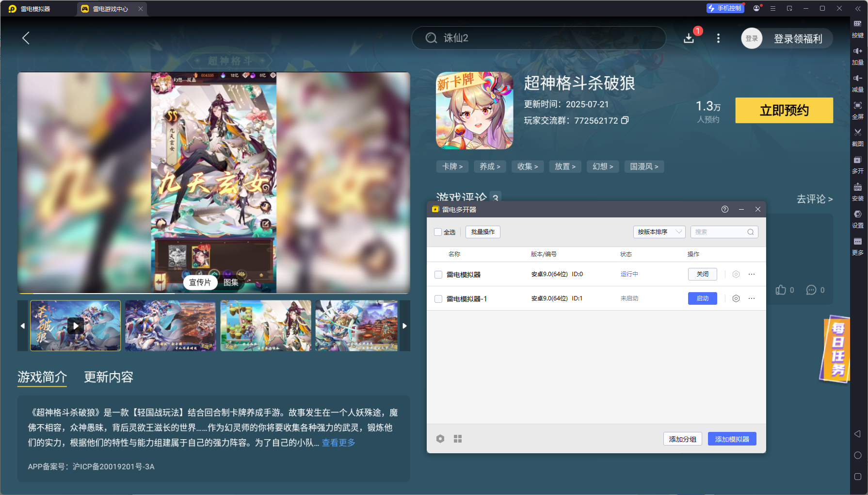
Task: Open comment bubble icon on review
Action: (x=811, y=290)
